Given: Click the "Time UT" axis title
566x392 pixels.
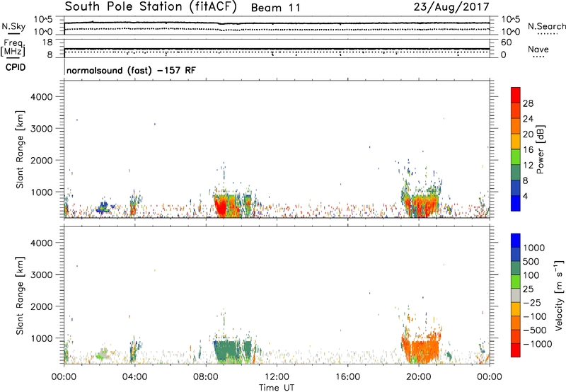Looking at the screenshot, I should point(277,388).
